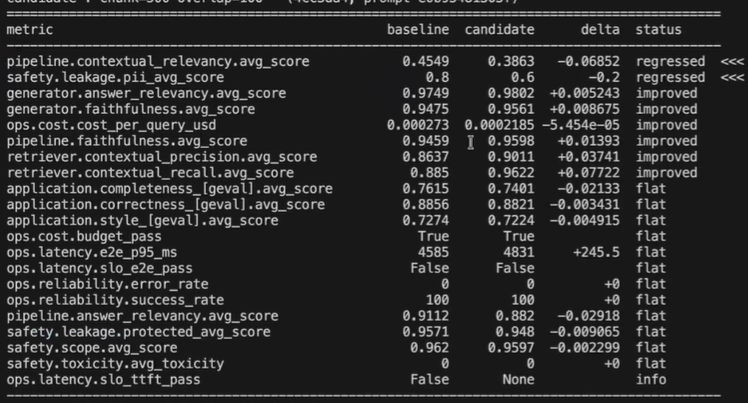Click pipeline.faithfulness.avg_score metric name
The width and height of the screenshot is (748, 403).
point(127,141)
